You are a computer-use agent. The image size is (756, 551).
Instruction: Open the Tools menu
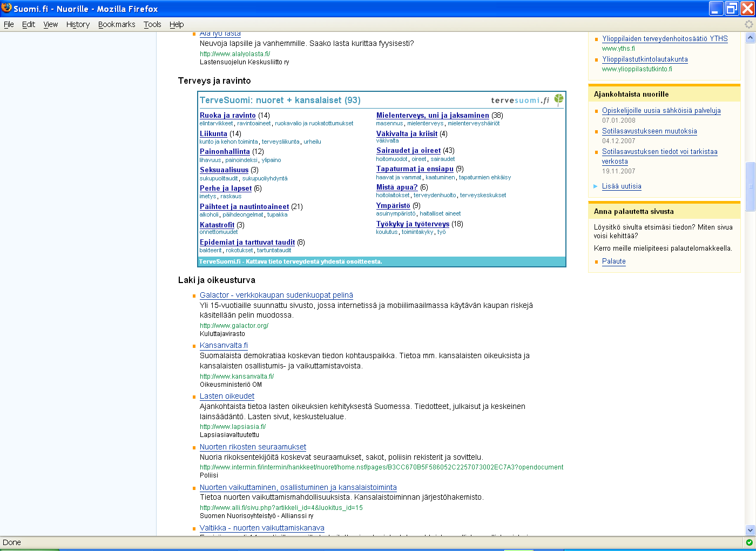(x=152, y=24)
